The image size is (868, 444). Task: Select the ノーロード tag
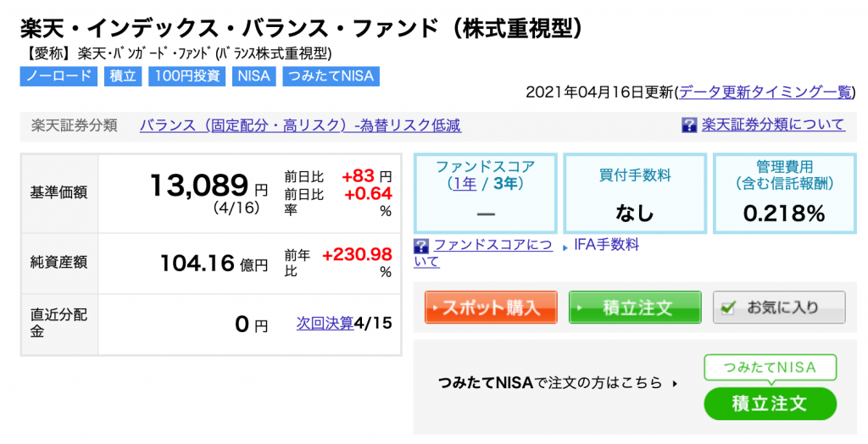click(x=58, y=76)
